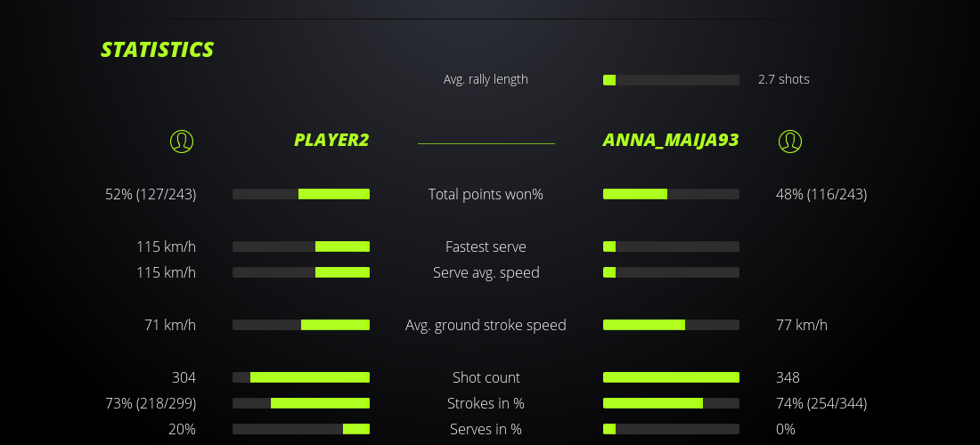Open the ANNA_MAIJA93 name link
This screenshot has width=980, height=445.
(671, 140)
